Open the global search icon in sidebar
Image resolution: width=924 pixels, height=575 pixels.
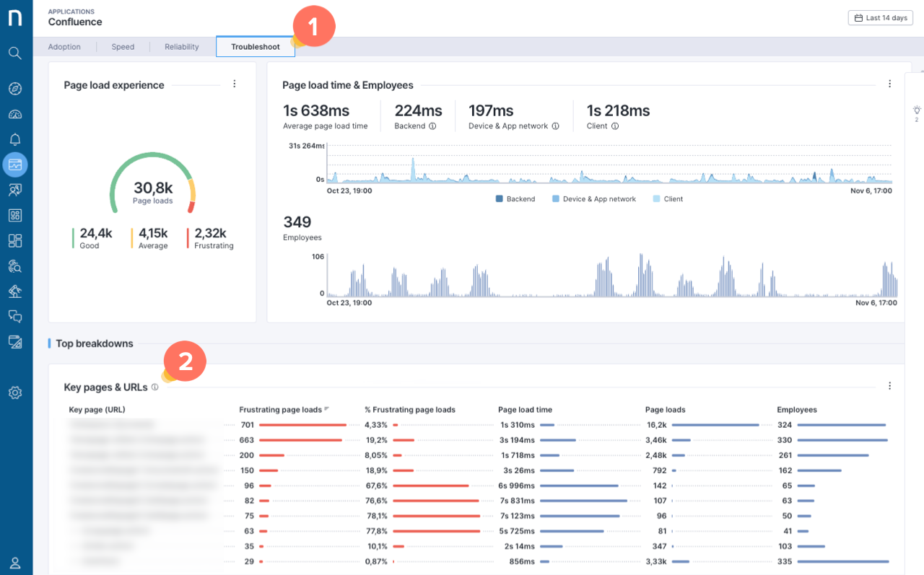pyautogui.click(x=15, y=53)
